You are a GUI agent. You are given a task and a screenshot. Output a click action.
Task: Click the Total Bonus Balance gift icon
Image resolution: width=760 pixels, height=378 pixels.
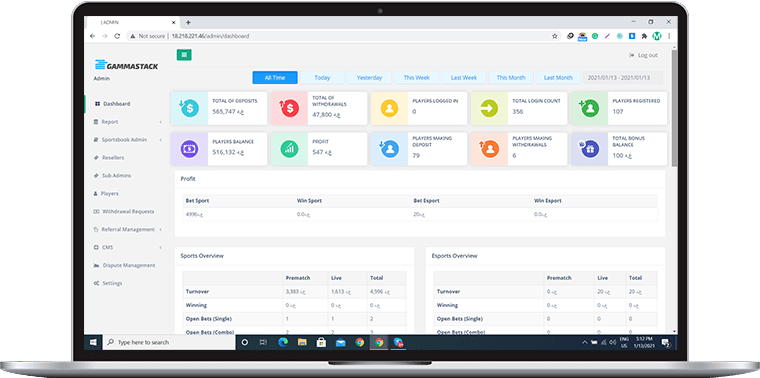(589, 149)
